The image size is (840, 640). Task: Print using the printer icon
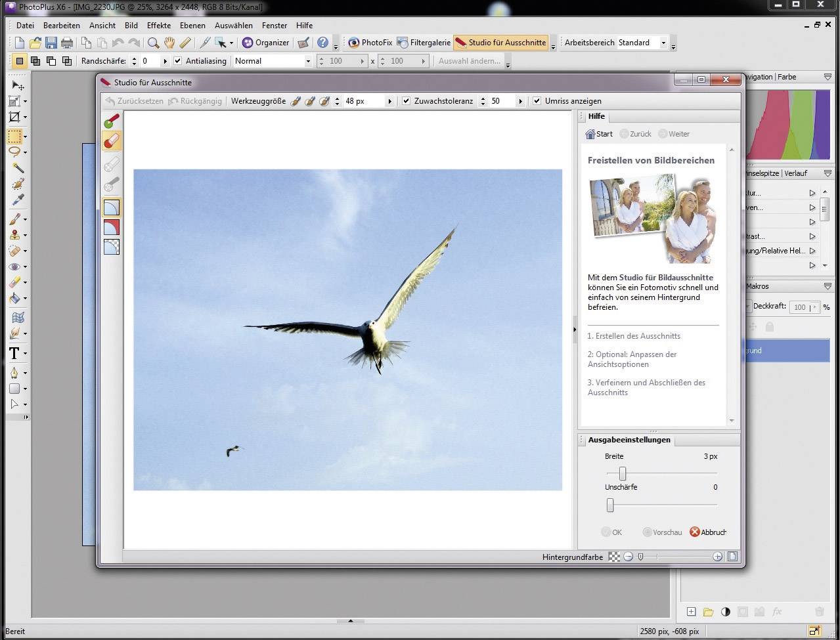click(x=67, y=43)
